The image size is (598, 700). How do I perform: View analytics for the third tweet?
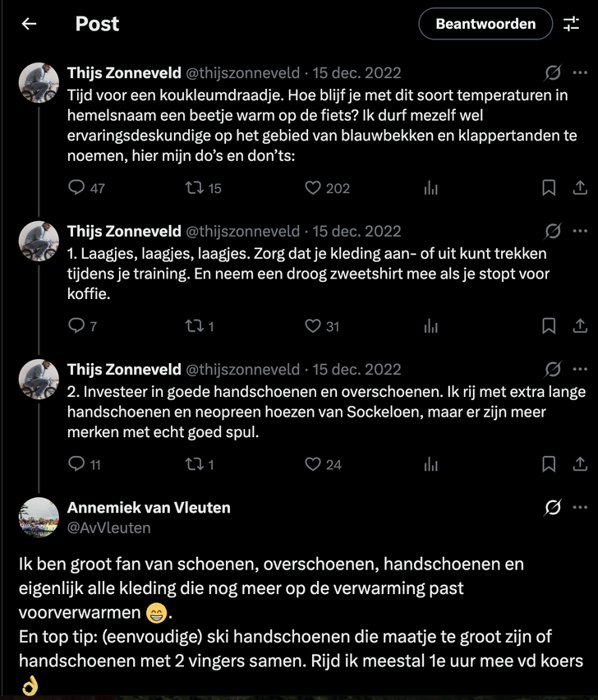click(x=430, y=464)
